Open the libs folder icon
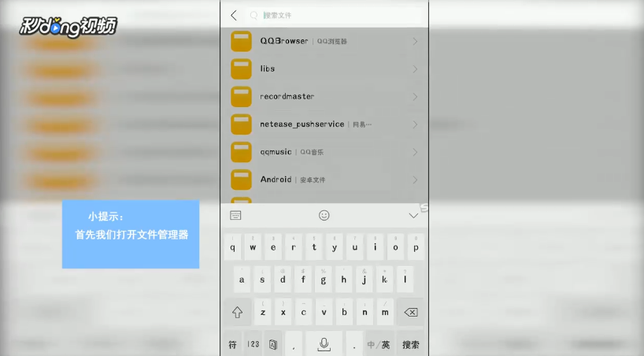The height and width of the screenshot is (356, 644). pos(241,69)
